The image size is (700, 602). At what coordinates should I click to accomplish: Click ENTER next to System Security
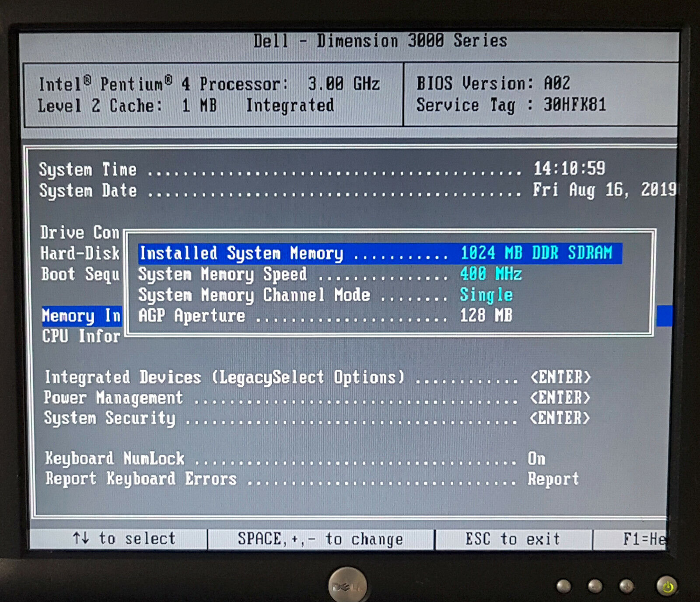[560, 418]
